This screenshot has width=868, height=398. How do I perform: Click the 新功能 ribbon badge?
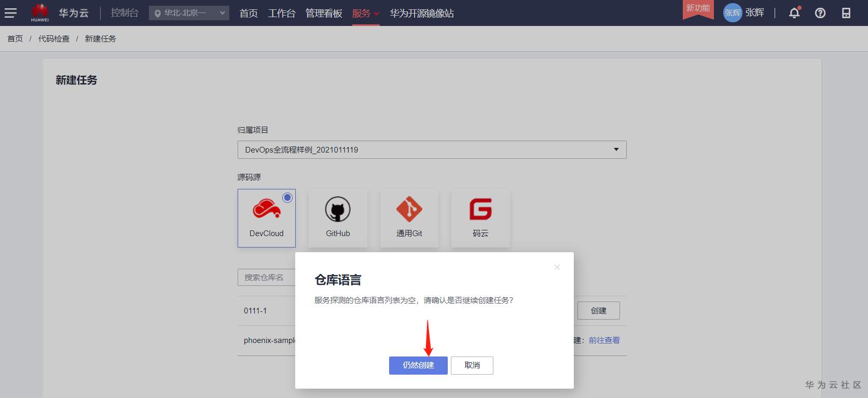698,9
